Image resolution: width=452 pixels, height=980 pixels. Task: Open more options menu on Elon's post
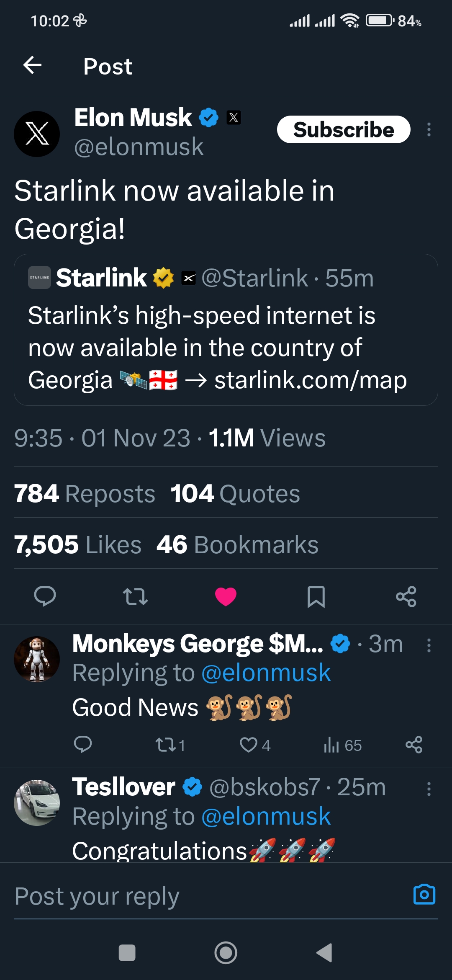click(x=429, y=129)
